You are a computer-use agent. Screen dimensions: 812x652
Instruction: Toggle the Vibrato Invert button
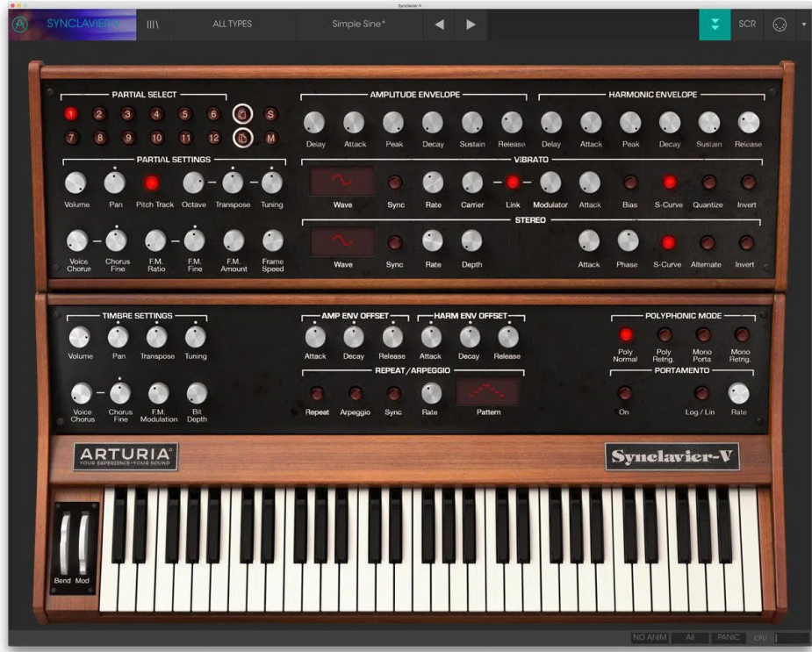748,183
